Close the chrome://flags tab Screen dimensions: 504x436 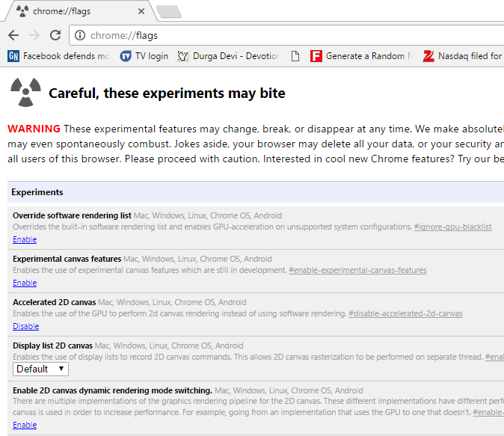141,11
